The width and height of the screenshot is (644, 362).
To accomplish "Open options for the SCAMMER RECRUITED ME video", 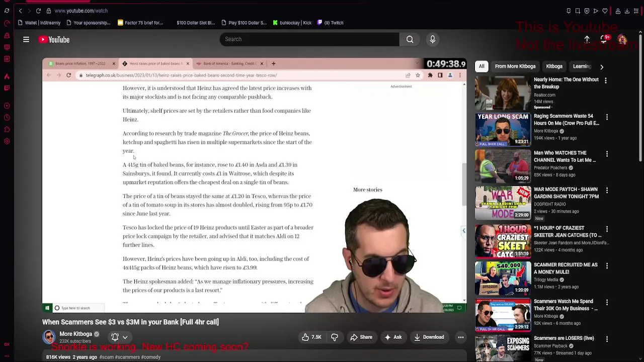I will coord(607,266).
